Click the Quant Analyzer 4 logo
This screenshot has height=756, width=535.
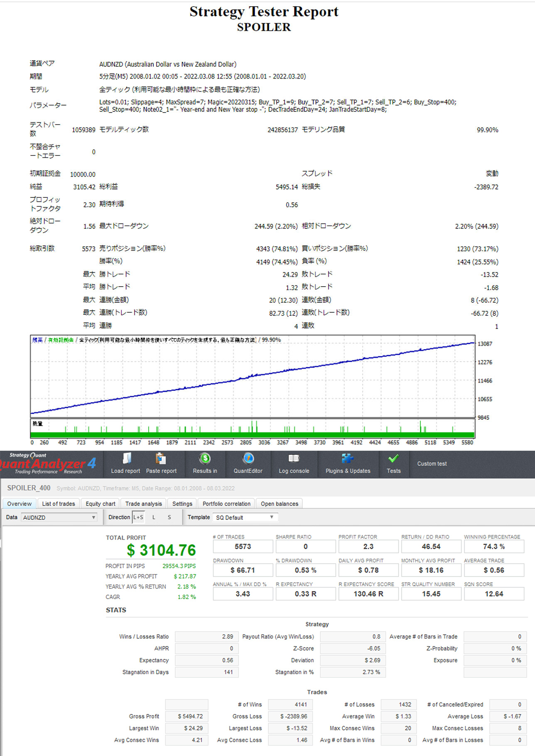point(48,464)
